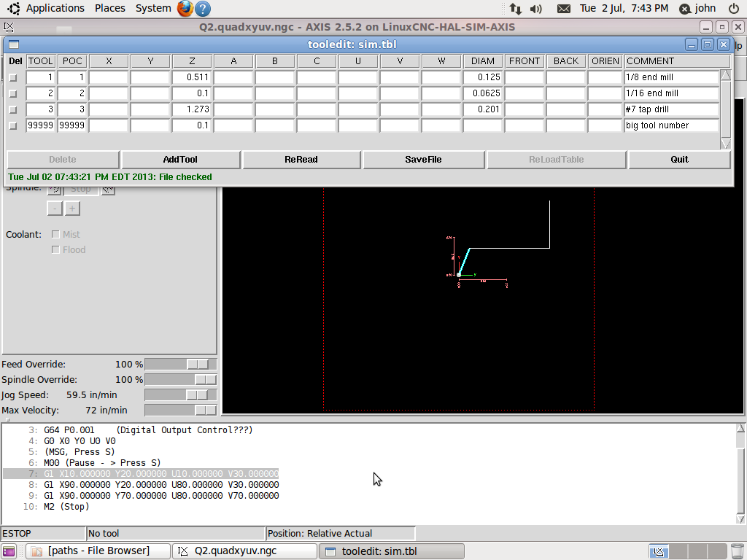This screenshot has width=747, height=560.
Task: Edit the X offset field of tool 1
Action: tap(109, 77)
